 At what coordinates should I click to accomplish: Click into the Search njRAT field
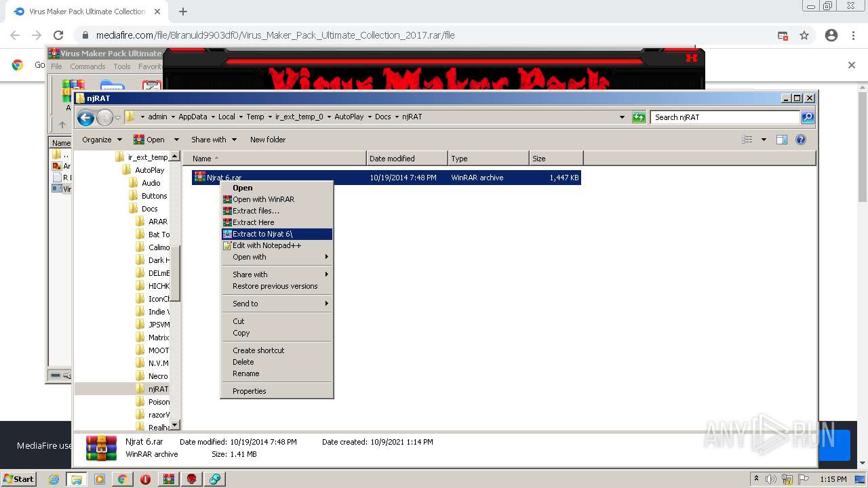726,117
